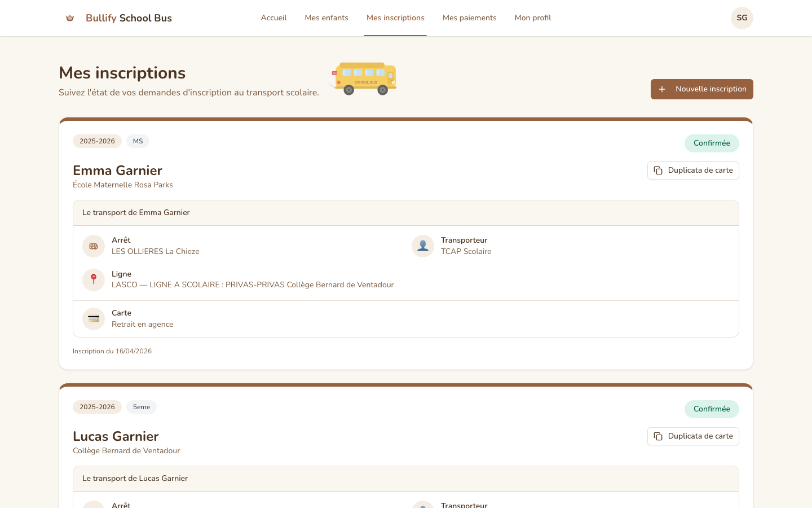The image size is (812, 508).
Task: Click the bus stop Arrêt icon for Emma
Action: tap(94, 246)
